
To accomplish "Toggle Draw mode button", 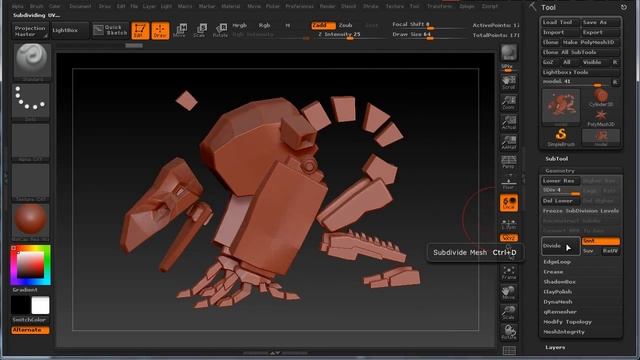I will tap(160, 31).
